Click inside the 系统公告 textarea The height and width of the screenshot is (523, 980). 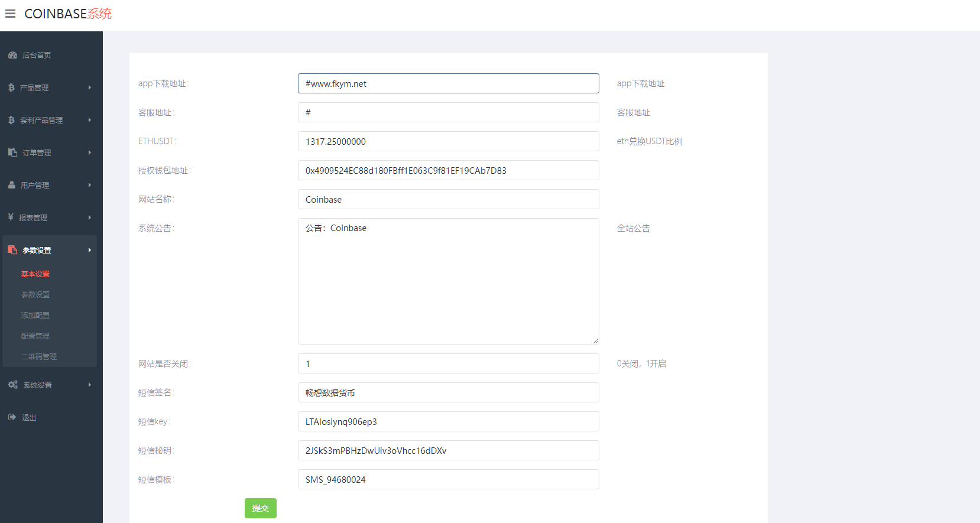pyautogui.click(x=449, y=281)
